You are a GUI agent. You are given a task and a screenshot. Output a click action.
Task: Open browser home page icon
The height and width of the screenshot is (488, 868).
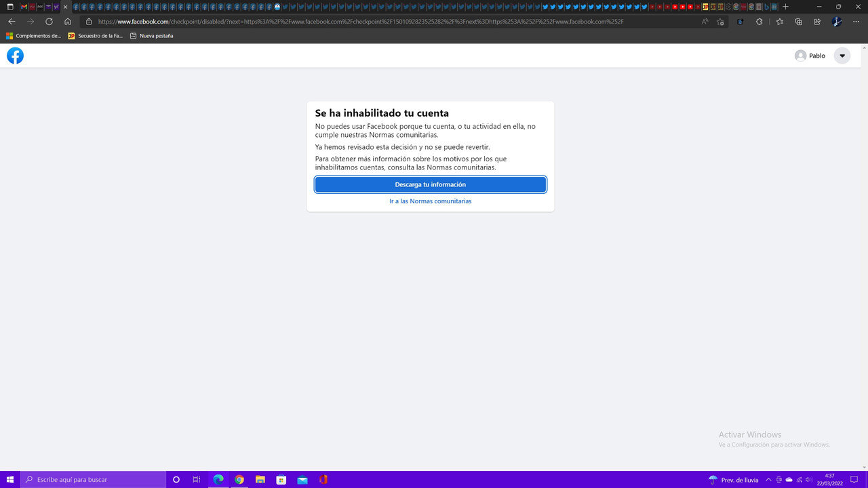[x=68, y=22]
